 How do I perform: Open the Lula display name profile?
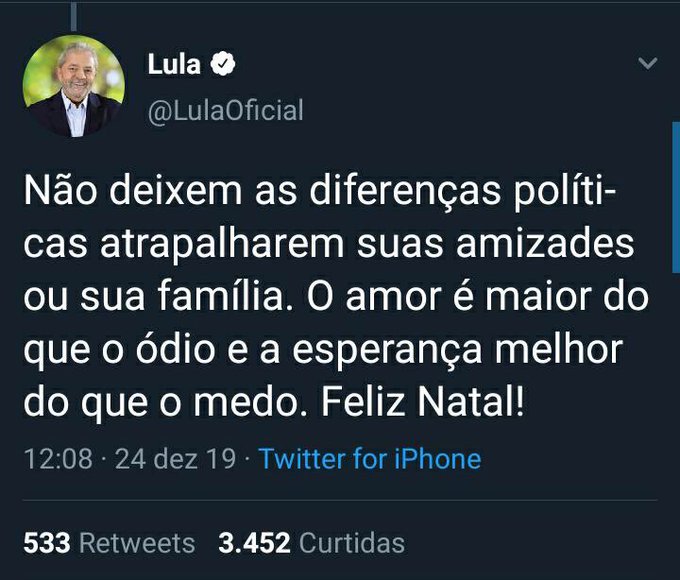(174, 66)
